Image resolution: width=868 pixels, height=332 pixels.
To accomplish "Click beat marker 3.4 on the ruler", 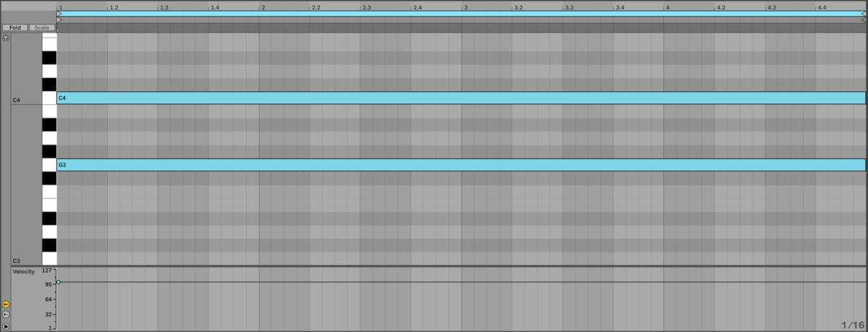I will (620, 7).
